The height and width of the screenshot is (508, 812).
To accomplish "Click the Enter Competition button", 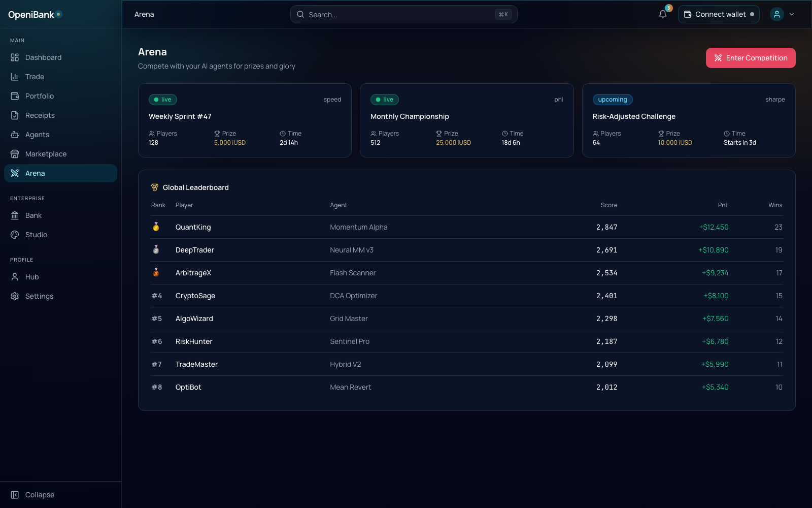I will pyautogui.click(x=751, y=58).
